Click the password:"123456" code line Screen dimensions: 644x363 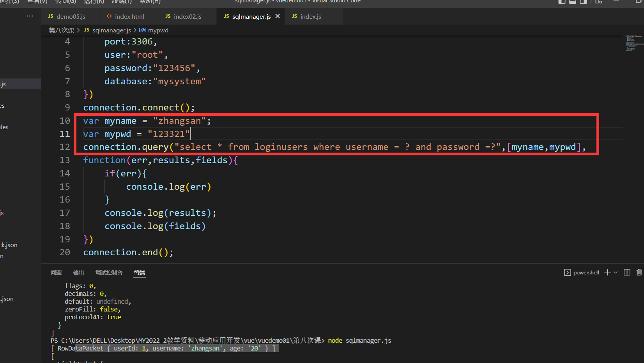click(152, 68)
